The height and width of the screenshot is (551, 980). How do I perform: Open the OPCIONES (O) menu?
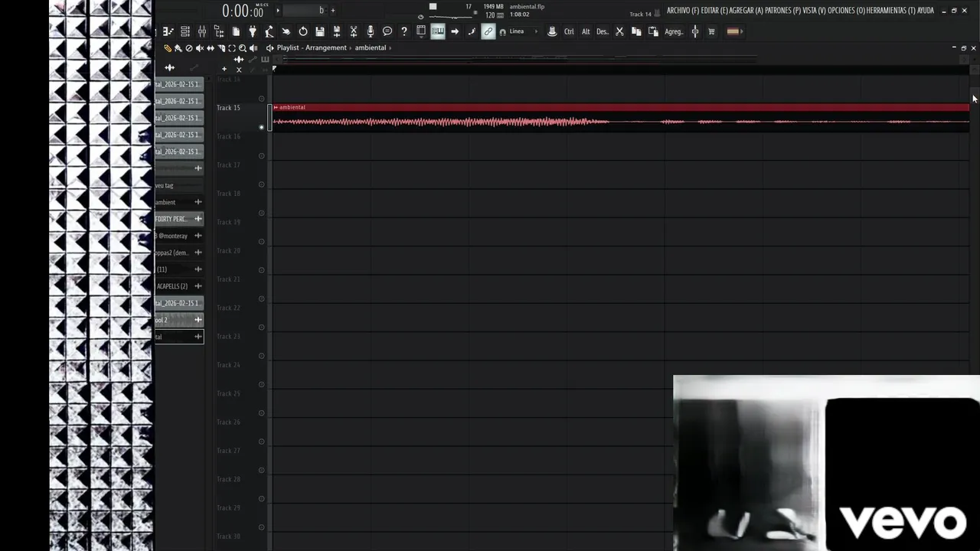coord(847,11)
